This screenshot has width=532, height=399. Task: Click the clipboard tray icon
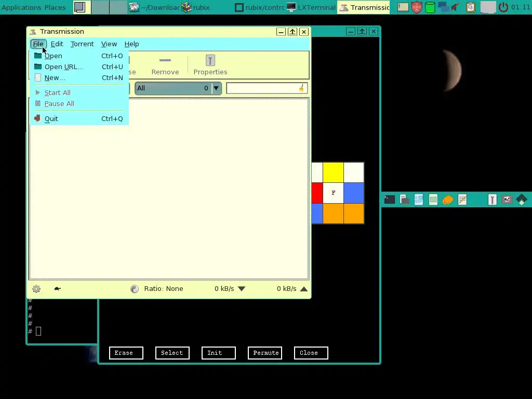(471, 7)
